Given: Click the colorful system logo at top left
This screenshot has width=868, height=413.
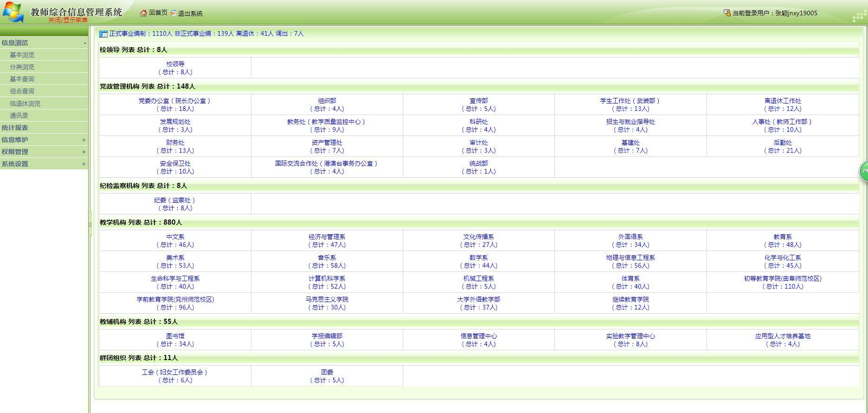Looking at the screenshot, I should pyautogui.click(x=13, y=13).
